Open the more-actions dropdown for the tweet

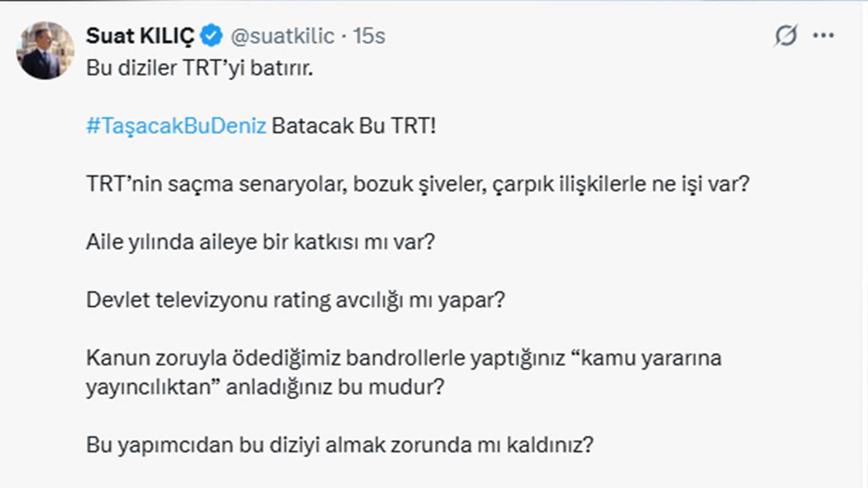(x=824, y=37)
